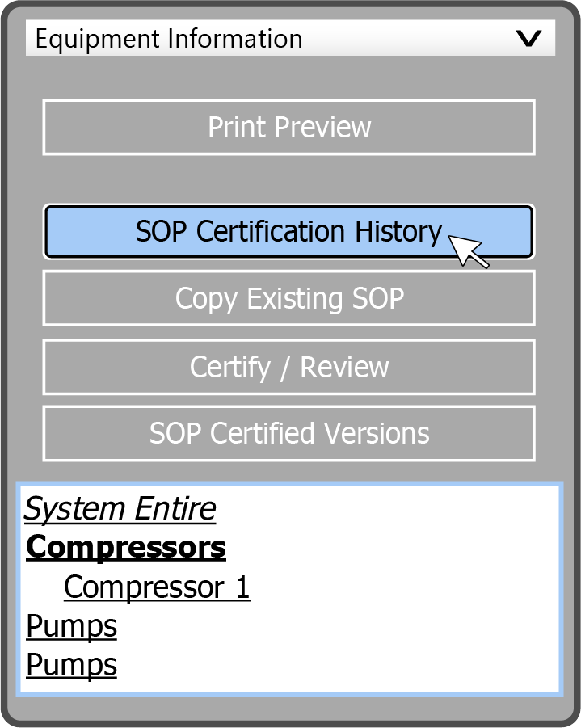Start certification via Certify / Review
581x728 pixels.
[x=288, y=367]
